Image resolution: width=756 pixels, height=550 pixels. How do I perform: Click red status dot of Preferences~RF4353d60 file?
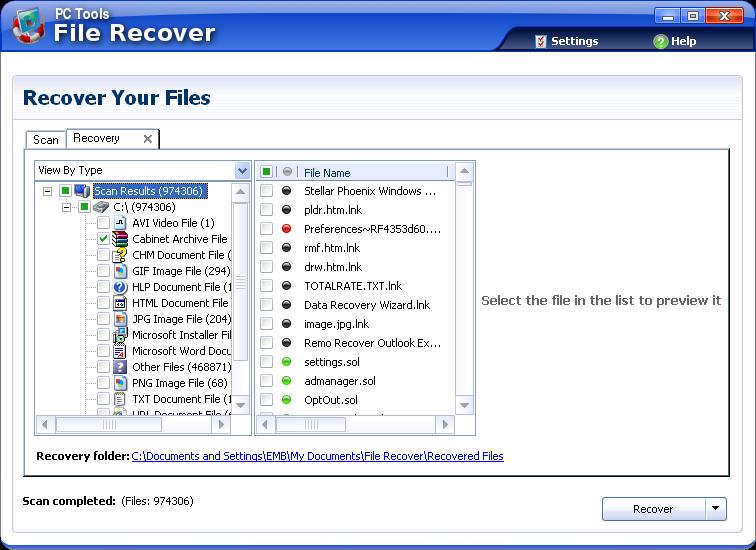tap(286, 229)
